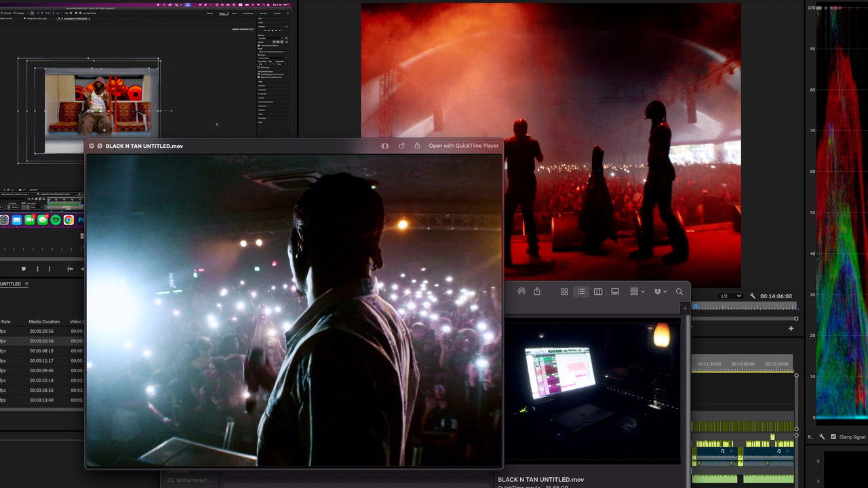The width and height of the screenshot is (868, 488).
Task: Click the Quick Look share icon
Action: (x=417, y=146)
